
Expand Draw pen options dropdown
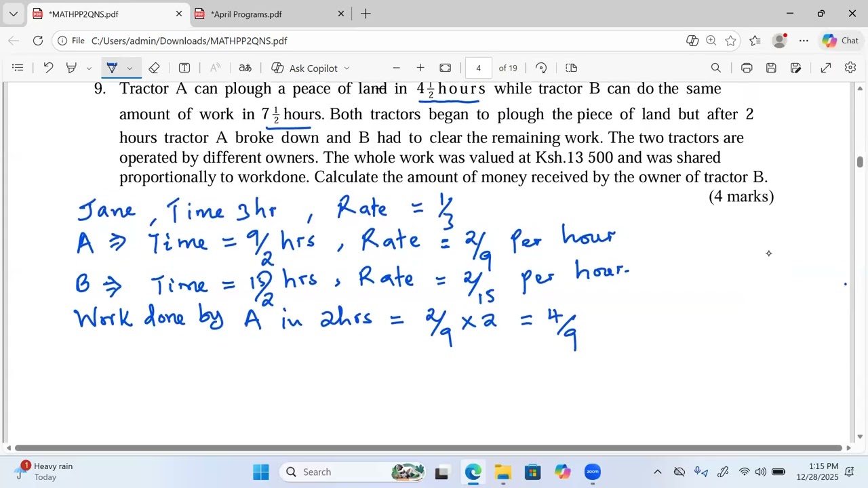(130, 68)
